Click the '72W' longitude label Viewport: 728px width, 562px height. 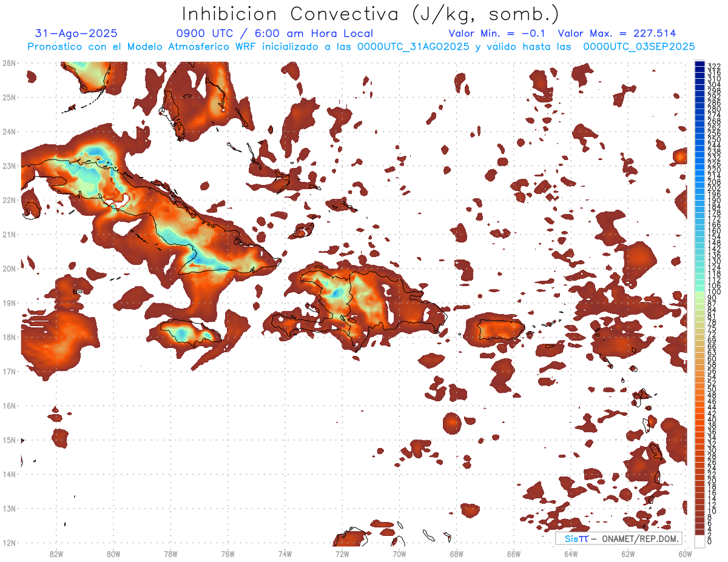(x=342, y=553)
